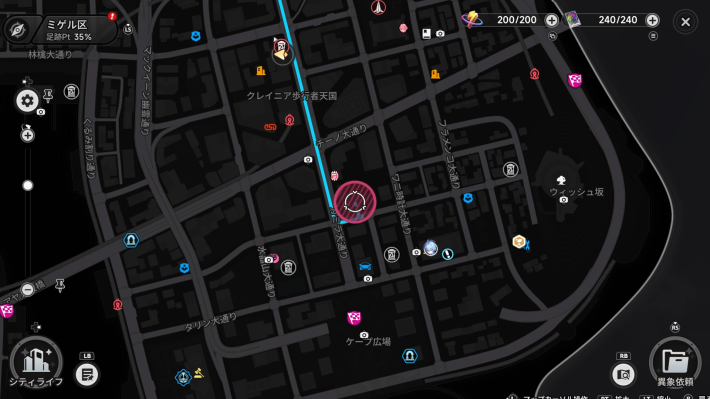
Task: Click the ウィッシュ坂 map label
Action: (x=576, y=192)
